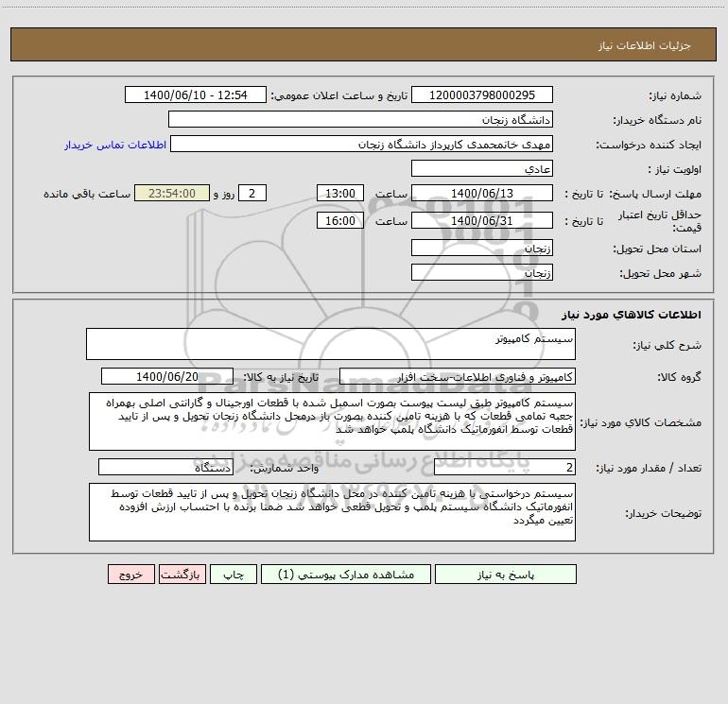Click the response deadline date 1400/06/13

click(x=482, y=193)
